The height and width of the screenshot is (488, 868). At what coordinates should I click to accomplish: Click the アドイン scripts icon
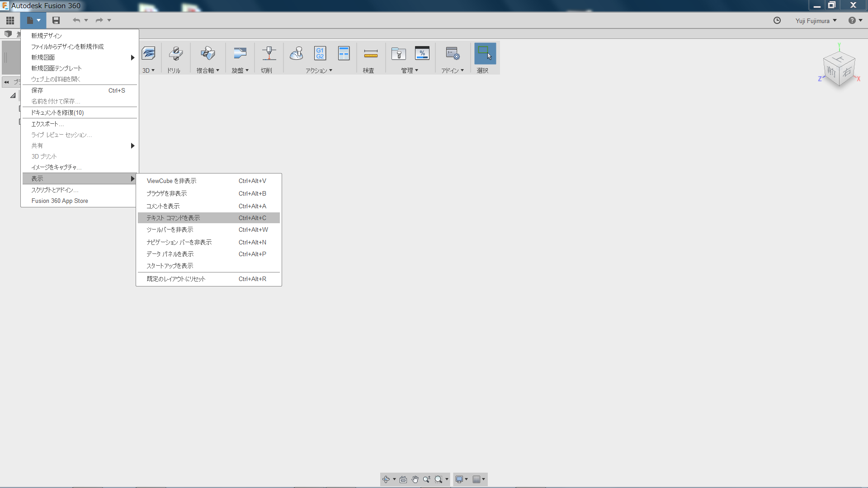[x=453, y=54]
